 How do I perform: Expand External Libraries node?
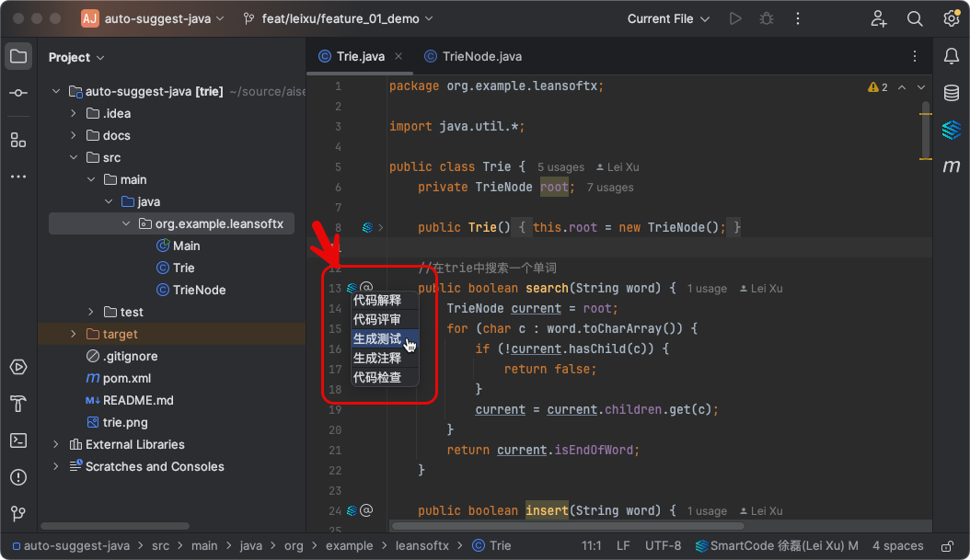pos(55,444)
